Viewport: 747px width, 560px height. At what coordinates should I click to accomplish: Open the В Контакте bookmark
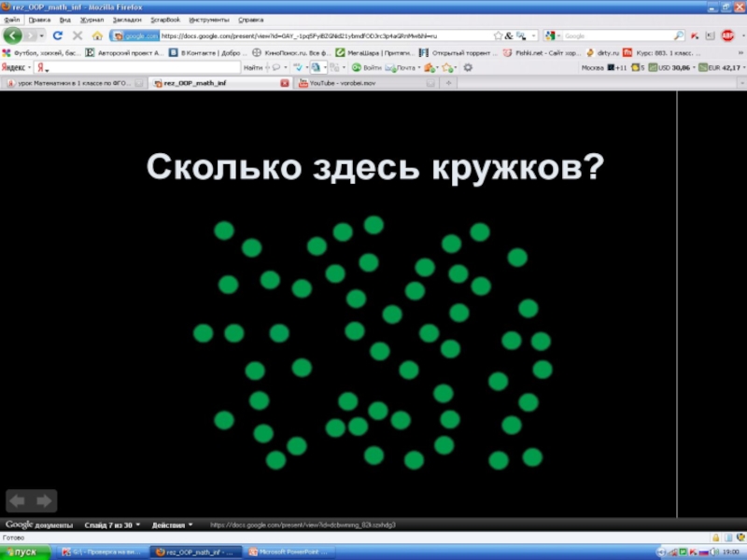[x=208, y=53]
